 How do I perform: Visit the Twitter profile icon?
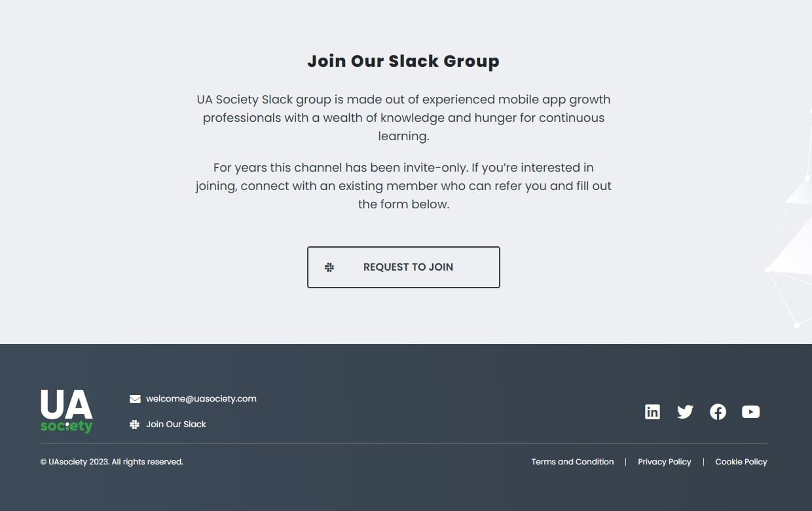[685, 411]
